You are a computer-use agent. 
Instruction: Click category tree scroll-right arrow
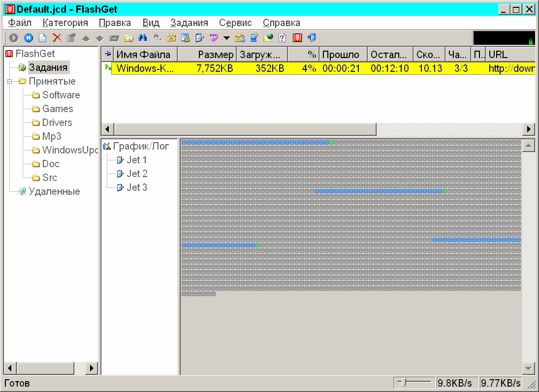[92, 368]
